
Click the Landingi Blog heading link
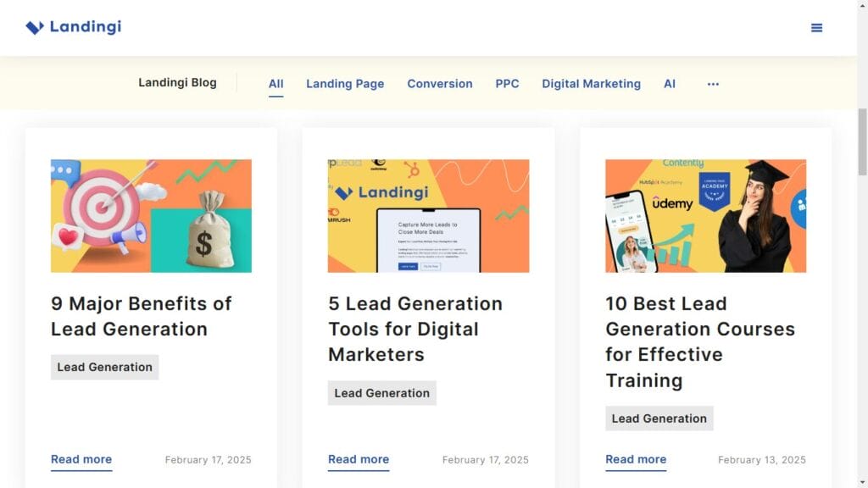(177, 82)
